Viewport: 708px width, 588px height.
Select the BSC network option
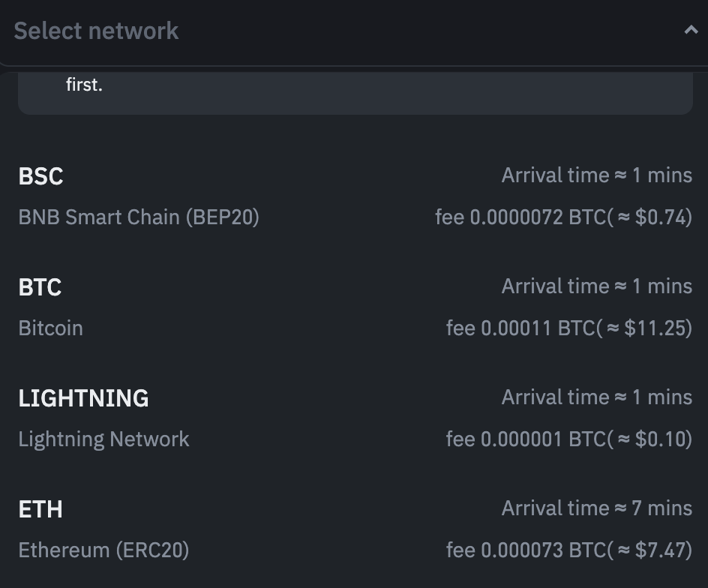pos(40,176)
